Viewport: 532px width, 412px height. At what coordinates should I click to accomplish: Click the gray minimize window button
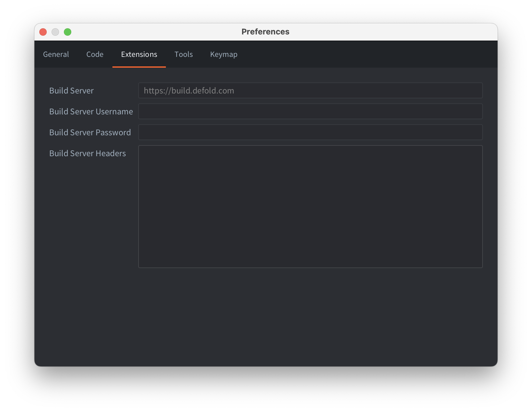point(55,32)
